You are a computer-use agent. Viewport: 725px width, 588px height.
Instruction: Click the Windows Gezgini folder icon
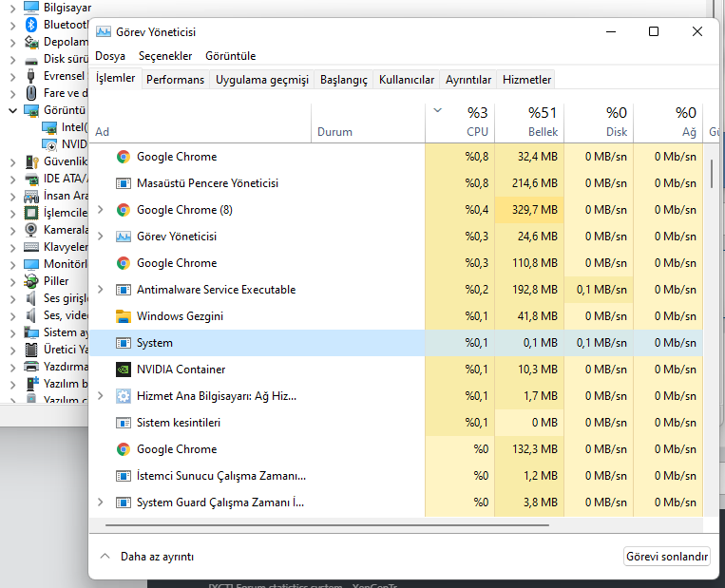pyautogui.click(x=123, y=316)
